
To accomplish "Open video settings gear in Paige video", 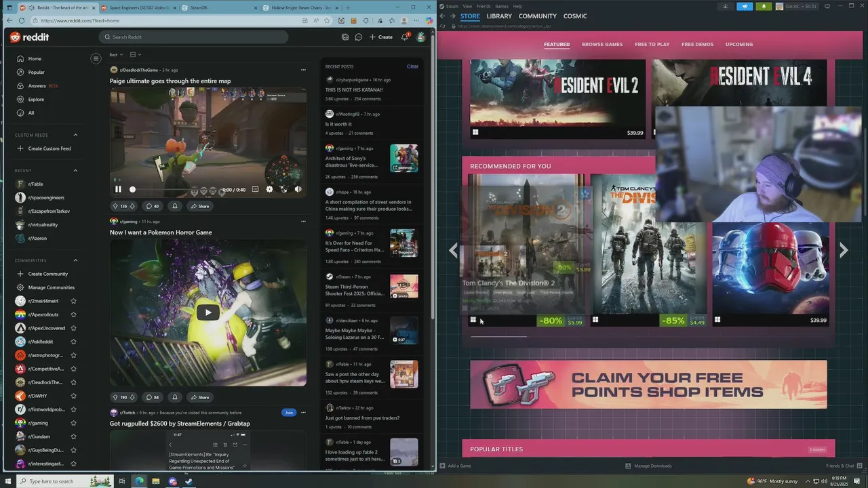I will click(269, 189).
